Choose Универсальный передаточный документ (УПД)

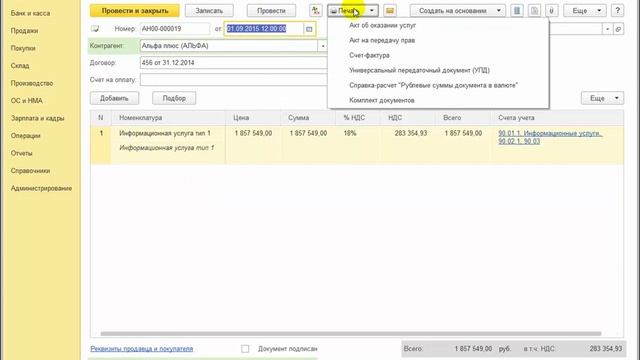419,70
